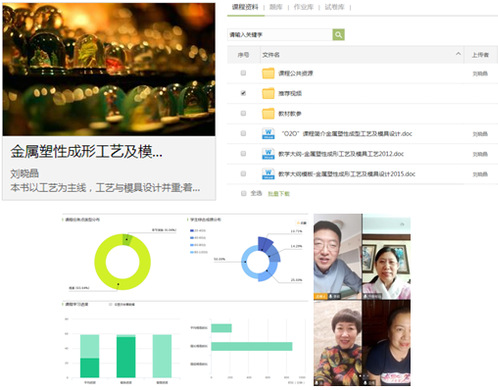Toggle sort arrow in 文件名 column header
The width and height of the screenshot is (498, 390).
(x=458, y=54)
